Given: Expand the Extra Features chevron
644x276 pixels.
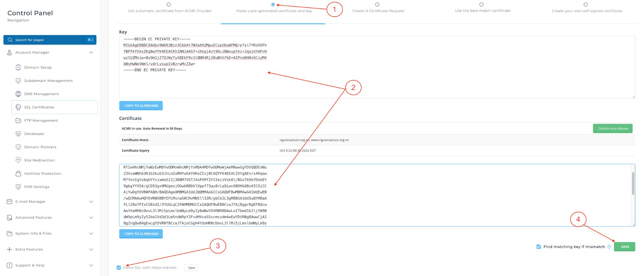Looking at the screenshot, I should coord(91,249).
